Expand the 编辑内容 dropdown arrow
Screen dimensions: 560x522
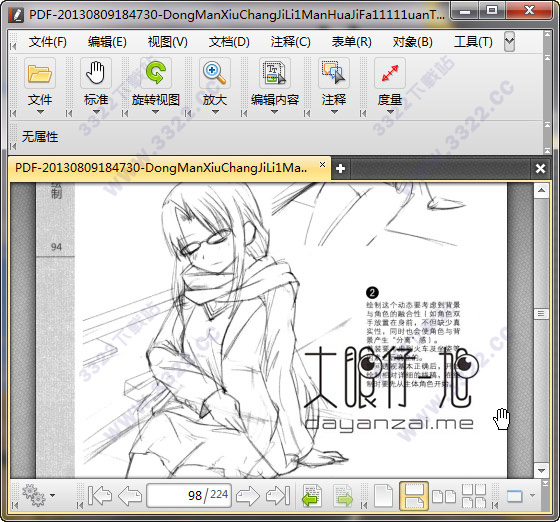click(x=274, y=112)
